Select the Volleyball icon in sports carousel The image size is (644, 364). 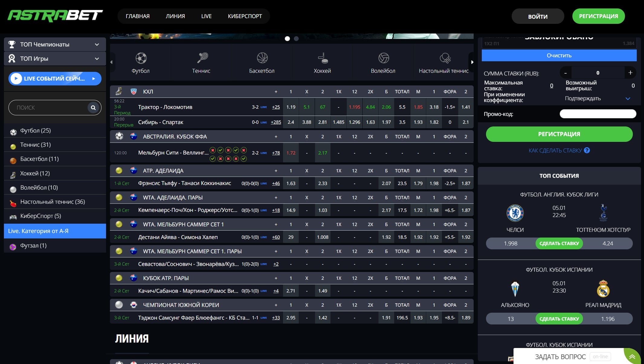383,58
